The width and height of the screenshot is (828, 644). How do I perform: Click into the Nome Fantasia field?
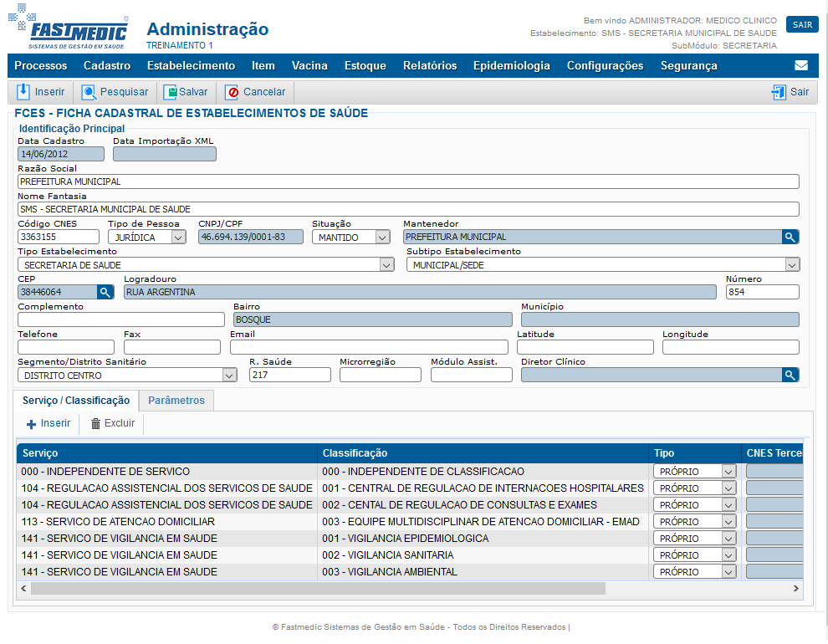pos(408,209)
